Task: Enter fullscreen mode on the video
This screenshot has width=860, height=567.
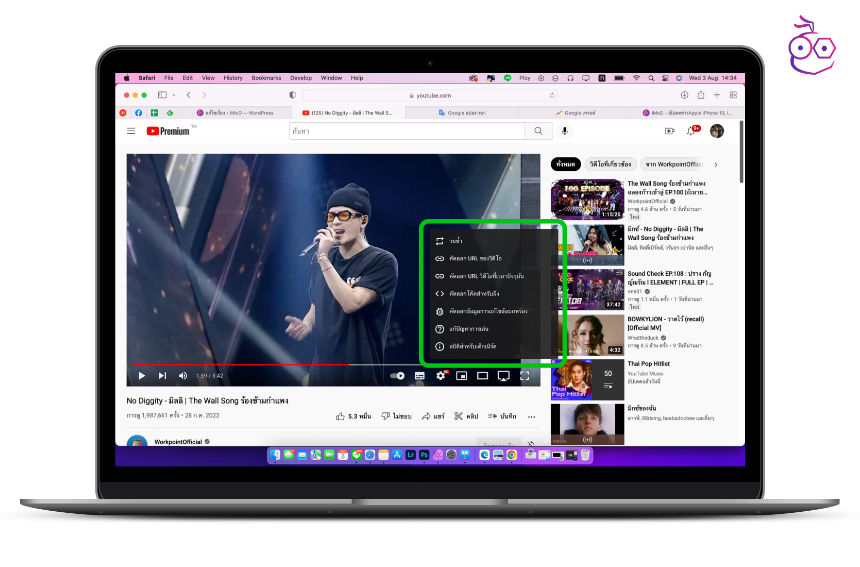Action: point(524,376)
